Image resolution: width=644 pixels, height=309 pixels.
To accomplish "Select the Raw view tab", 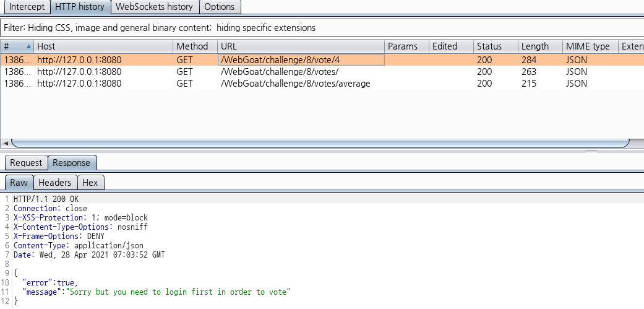I will tap(19, 183).
